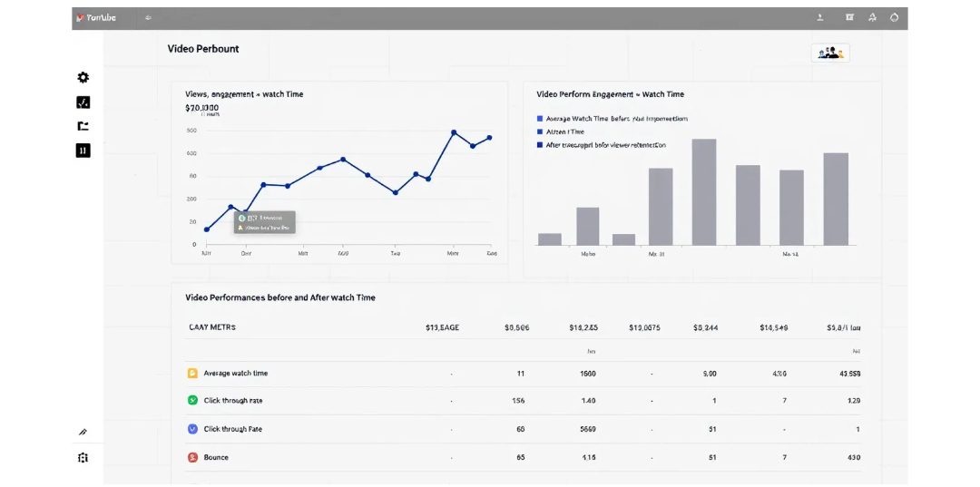This screenshot has height=487, width=980.
Task: Select the Average watch time row
Action: coord(235,374)
